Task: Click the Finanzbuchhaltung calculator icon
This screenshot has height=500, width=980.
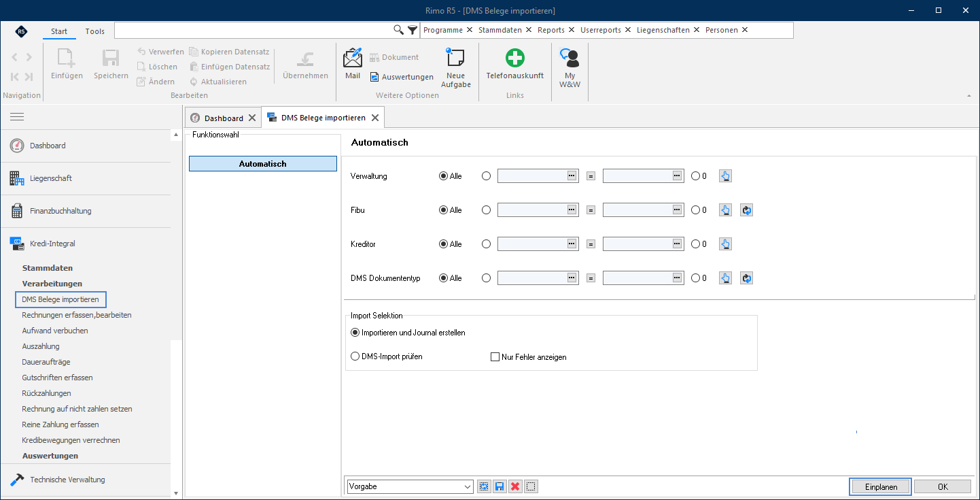Action: click(17, 211)
